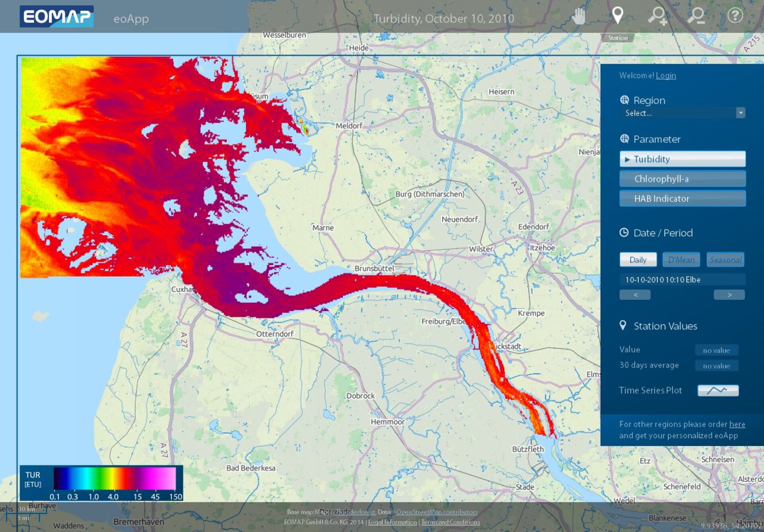The width and height of the screenshot is (764, 532).
Task: Click the 'here' order link
Action: pyautogui.click(x=737, y=424)
